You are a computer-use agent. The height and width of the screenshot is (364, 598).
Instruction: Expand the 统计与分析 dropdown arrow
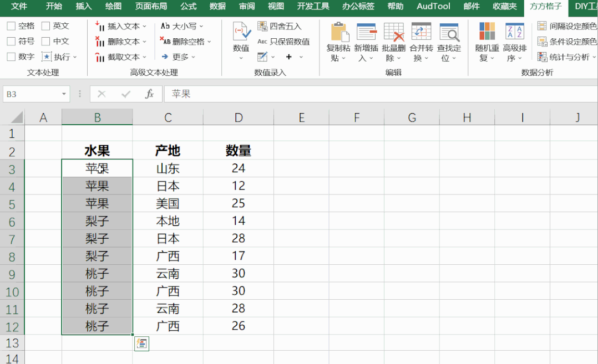(594, 57)
